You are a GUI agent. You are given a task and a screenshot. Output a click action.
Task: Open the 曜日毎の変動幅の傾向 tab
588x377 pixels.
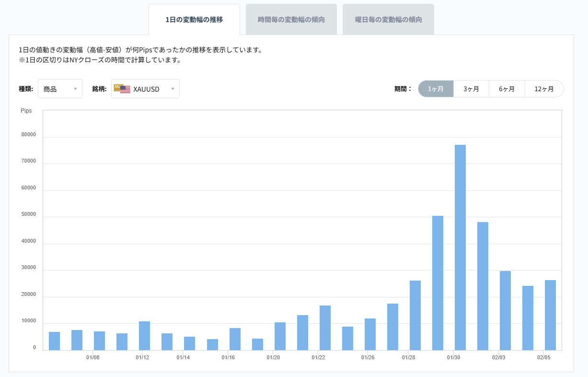tap(388, 19)
